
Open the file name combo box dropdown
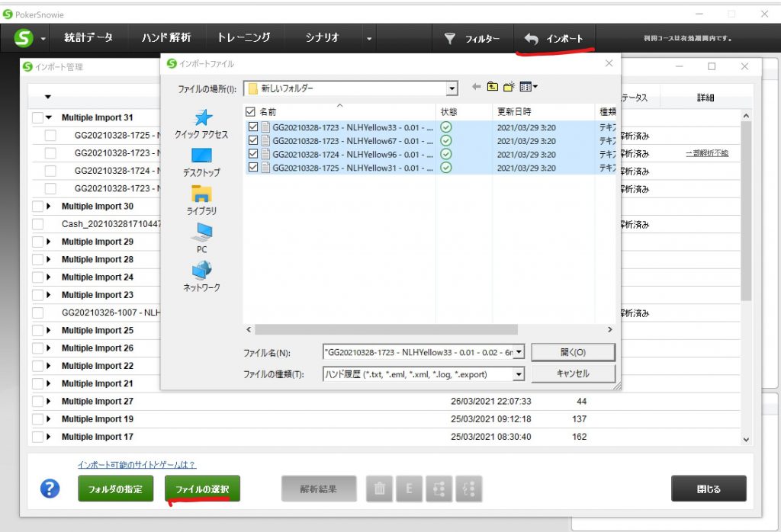(x=519, y=352)
